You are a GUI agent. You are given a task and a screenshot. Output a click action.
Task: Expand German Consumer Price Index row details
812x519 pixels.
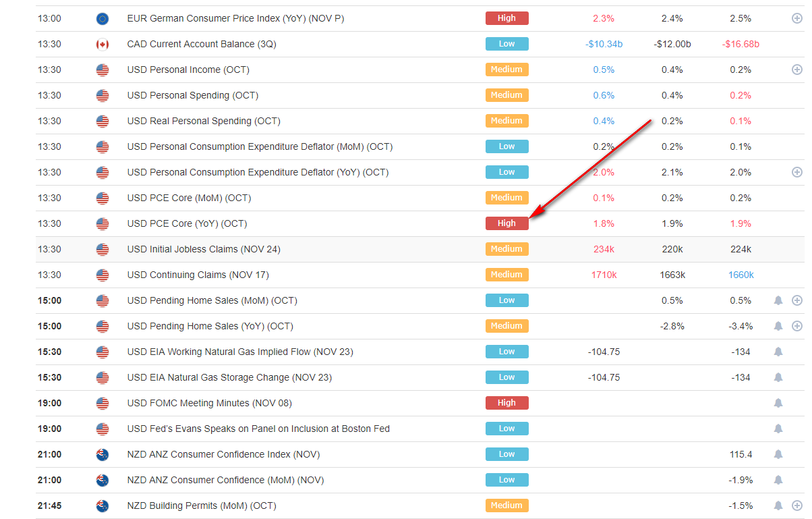pyautogui.click(x=796, y=18)
